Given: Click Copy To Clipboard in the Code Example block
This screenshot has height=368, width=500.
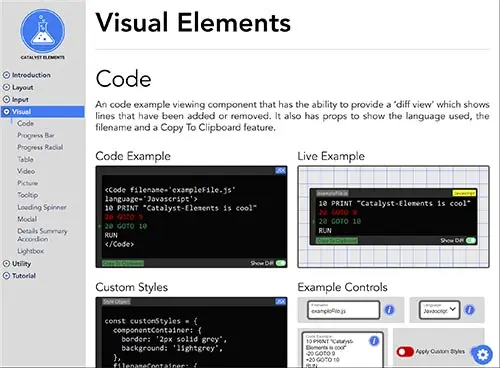Looking at the screenshot, I should coord(123,263).
